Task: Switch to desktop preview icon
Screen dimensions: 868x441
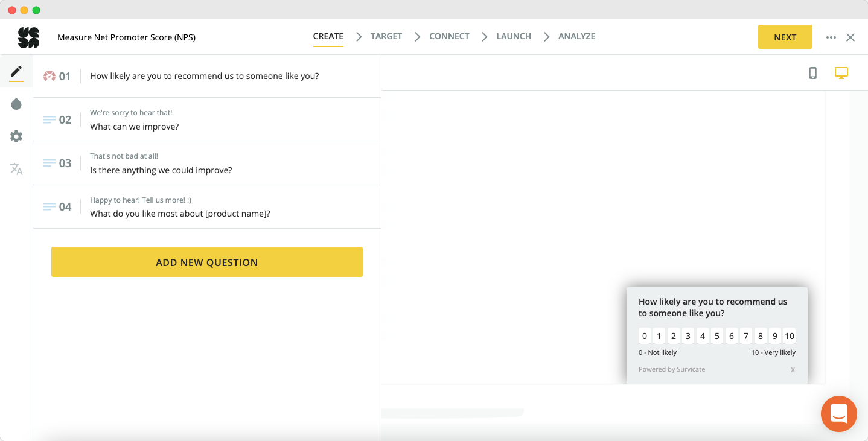Action: pos(841,73)
